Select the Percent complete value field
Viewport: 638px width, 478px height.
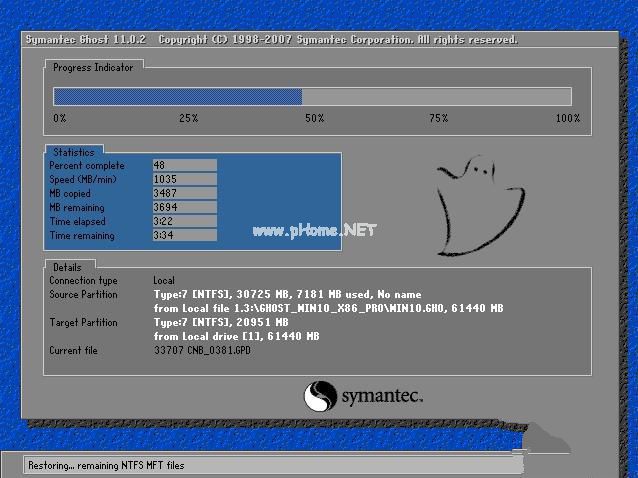pos(185,165)
